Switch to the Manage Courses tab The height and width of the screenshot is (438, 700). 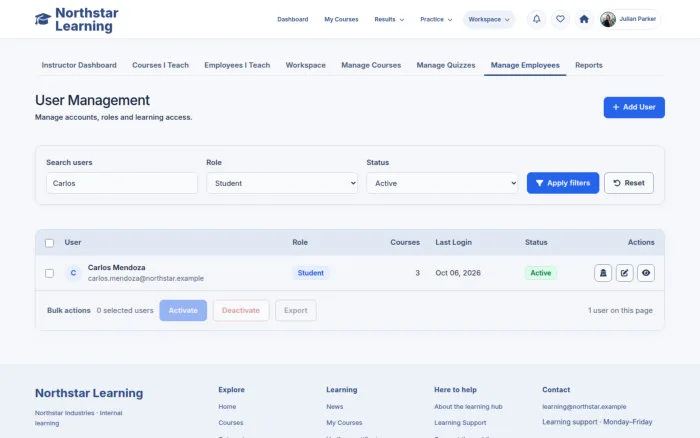pyautogui.click(x=371, y=65)
